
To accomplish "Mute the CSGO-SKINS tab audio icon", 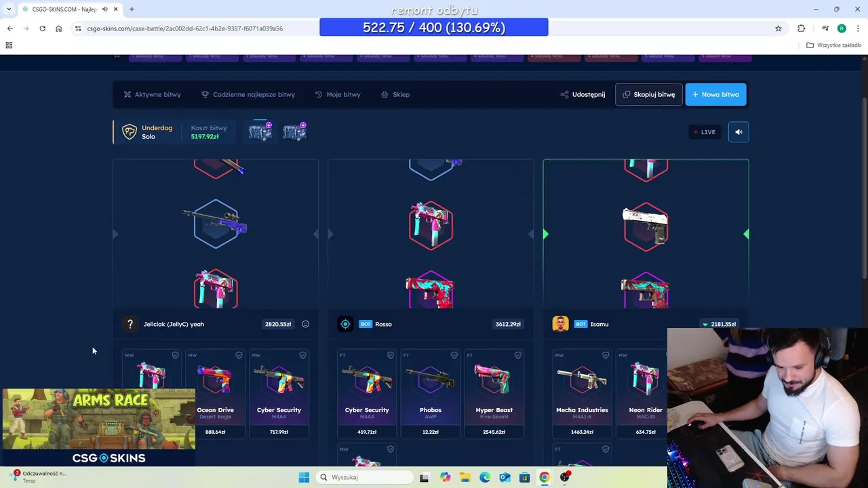I will 104,9.
